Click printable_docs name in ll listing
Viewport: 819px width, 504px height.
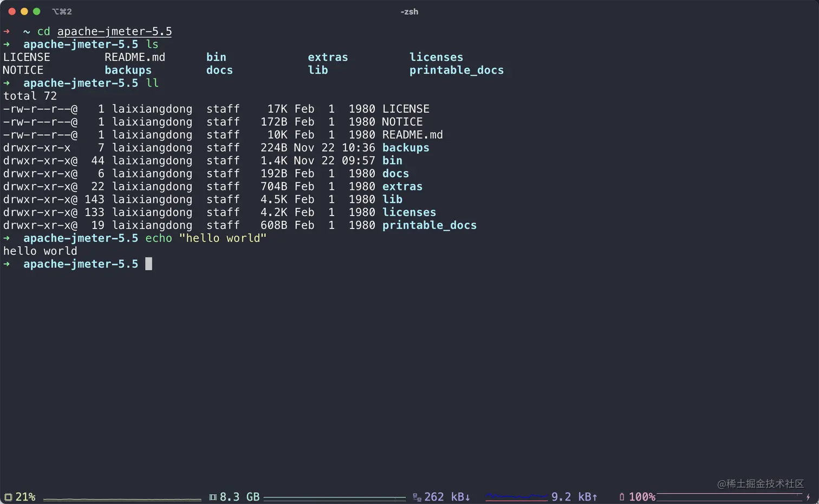coord(430,225)
